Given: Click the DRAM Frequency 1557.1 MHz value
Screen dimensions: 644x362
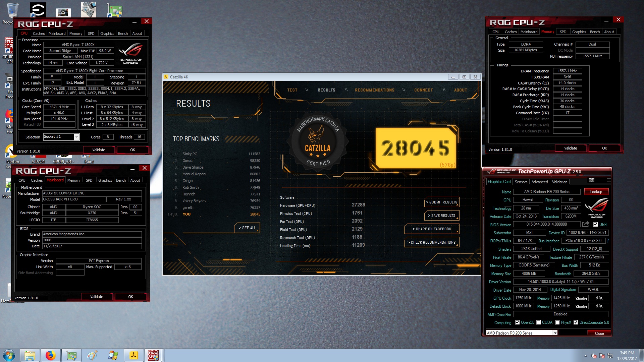Looking at the screenshot, I should (x=567, y=71).
